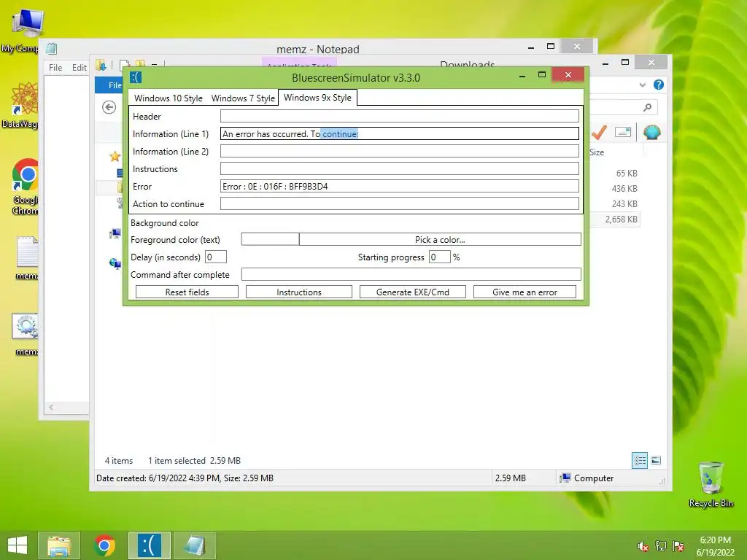
Task: Click the Computer icon in Explorer sidebar
Action: click(x=115, y=233)
